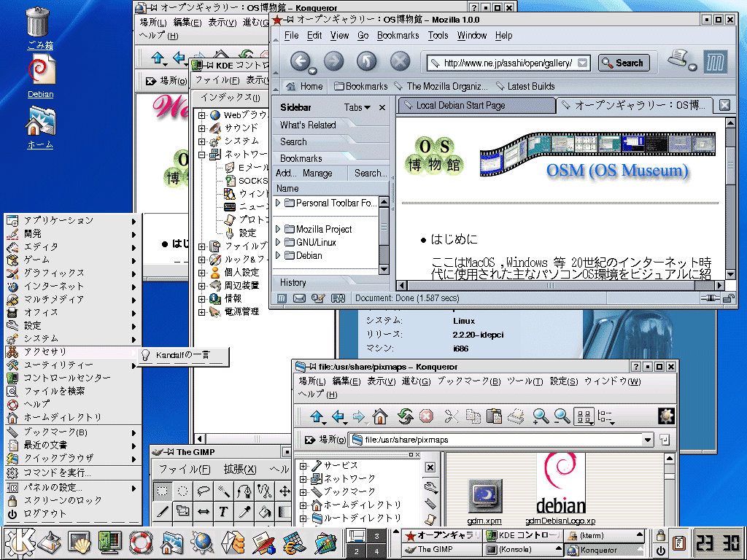Select 個人設定 in KDE Control Center tree
The height and width of the screenshot is (560, 747).
(241, 273)
